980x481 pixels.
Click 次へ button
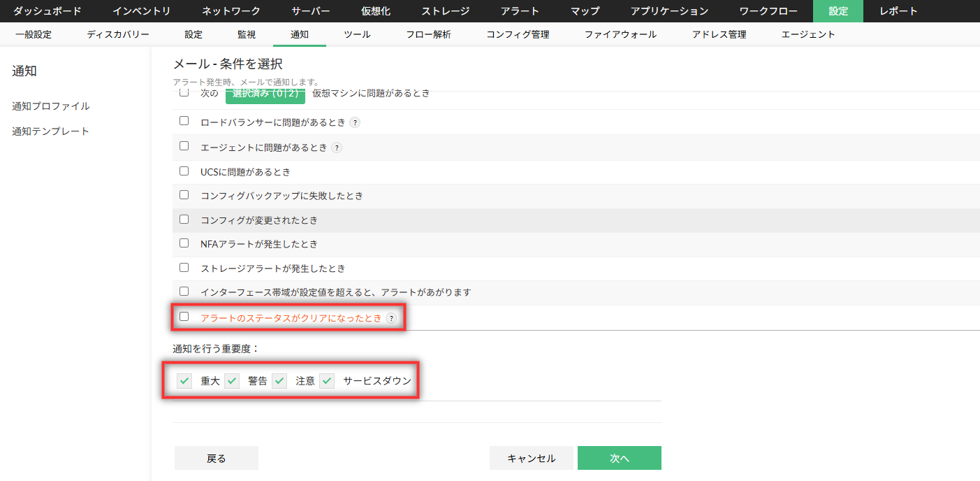(620, 458)
